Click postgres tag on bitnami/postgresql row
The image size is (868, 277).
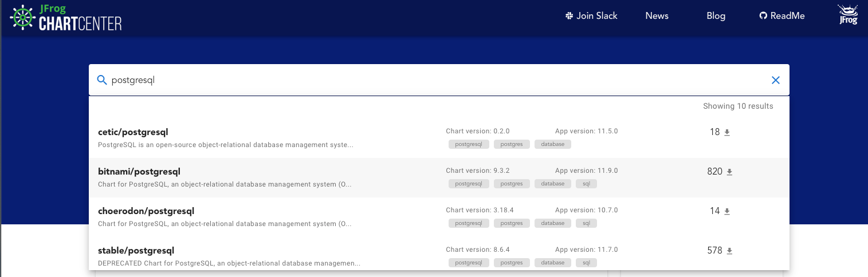pyautogui.click(x=512, y=184)
